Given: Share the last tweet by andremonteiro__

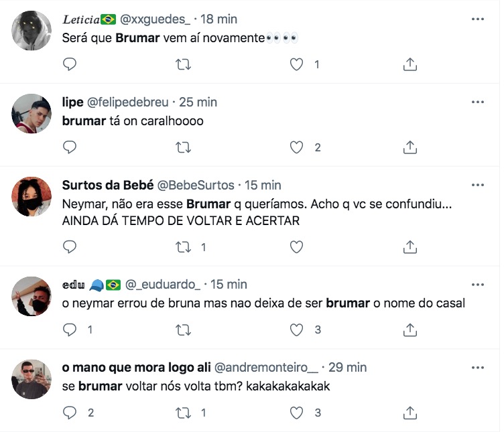Looking at the screenshot, I should click(x=410, y=413).
